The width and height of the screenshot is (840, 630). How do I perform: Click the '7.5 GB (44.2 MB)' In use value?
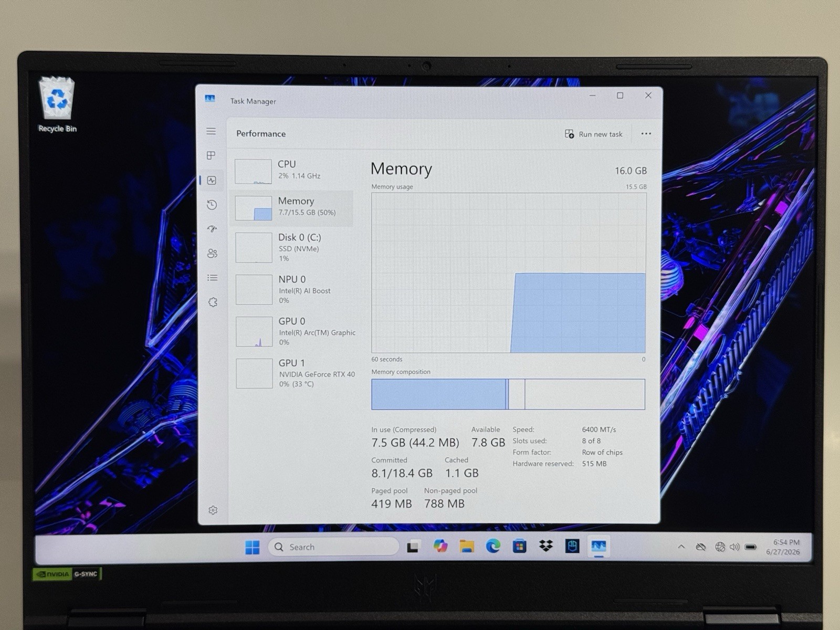tap(415, 443)
